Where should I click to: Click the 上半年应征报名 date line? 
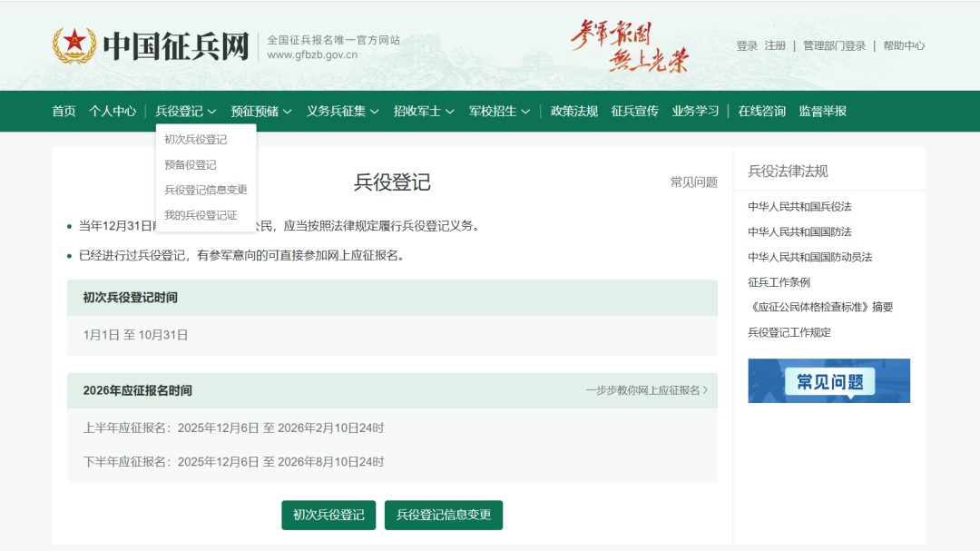(x=234, y=428)
